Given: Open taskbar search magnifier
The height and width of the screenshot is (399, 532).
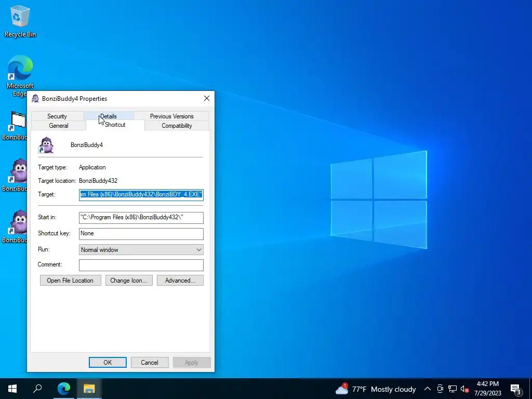Looking at the screenshot, I should (x=37, y=389).
